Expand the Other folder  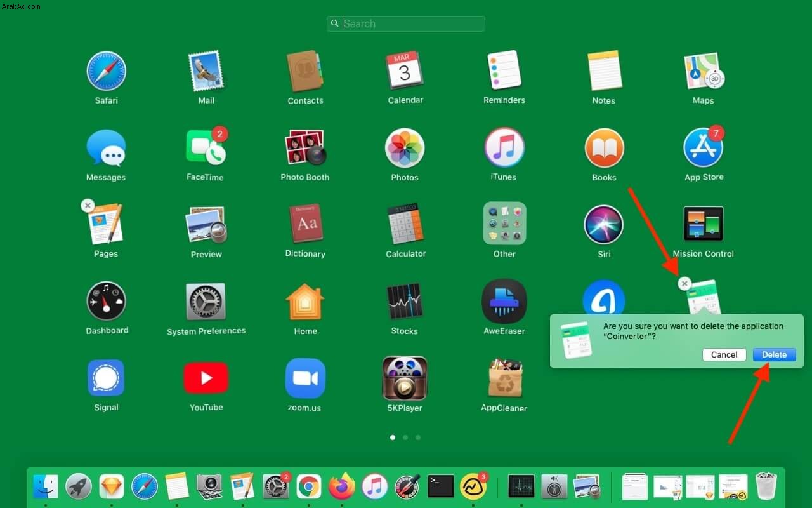click(x=504, y=224)
